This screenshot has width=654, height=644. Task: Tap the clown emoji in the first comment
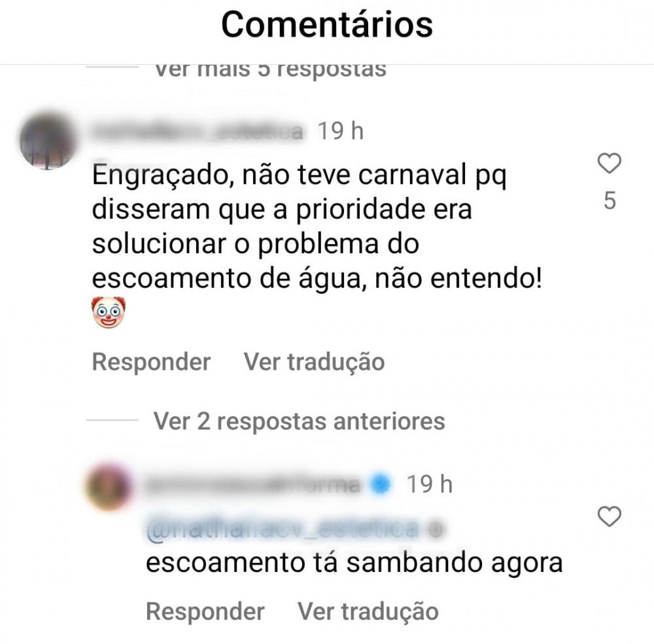(109, 312)
